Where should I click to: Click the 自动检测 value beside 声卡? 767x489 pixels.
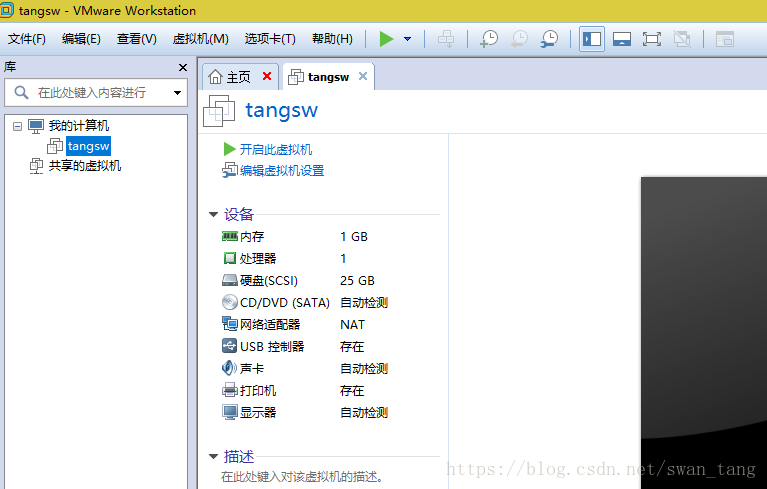[364, 369]
